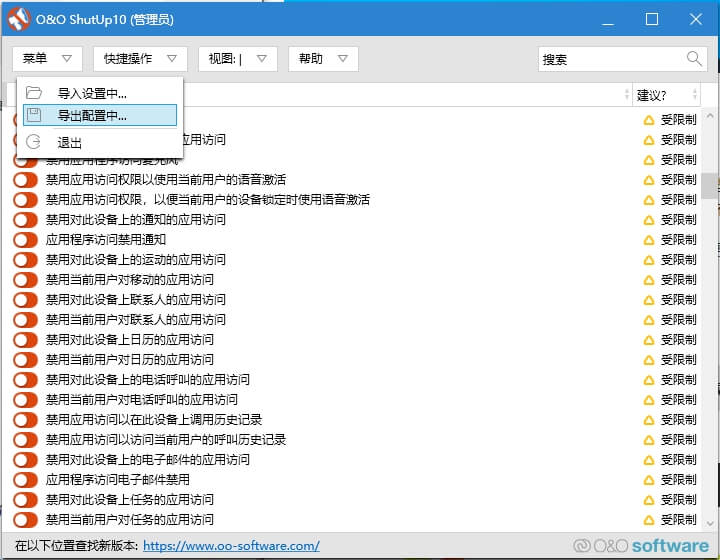
Task: Click the scrollbar down arrow
Action: (x=710, y=523)
